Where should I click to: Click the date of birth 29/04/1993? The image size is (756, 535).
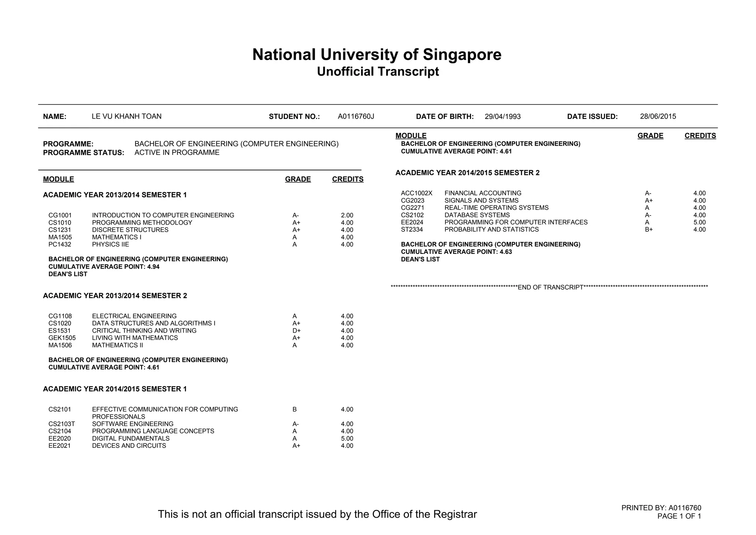(x=502, y=117)
